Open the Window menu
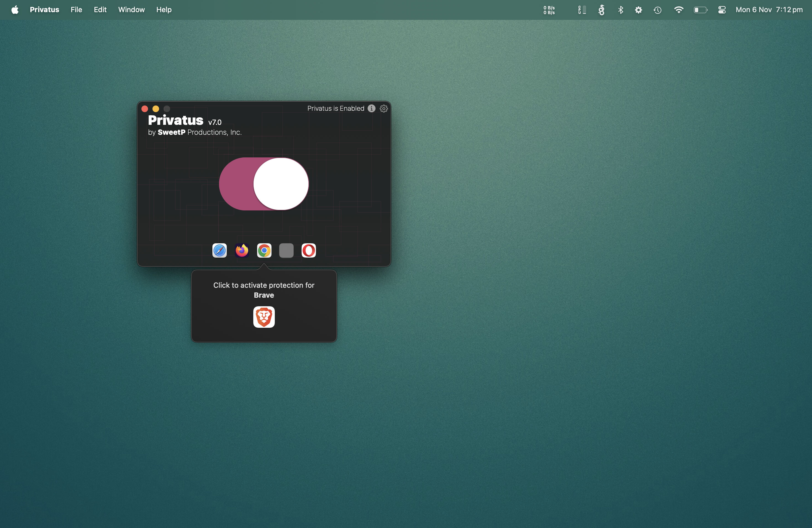This screenshot has width=812, height=528. tap(131, 10)
